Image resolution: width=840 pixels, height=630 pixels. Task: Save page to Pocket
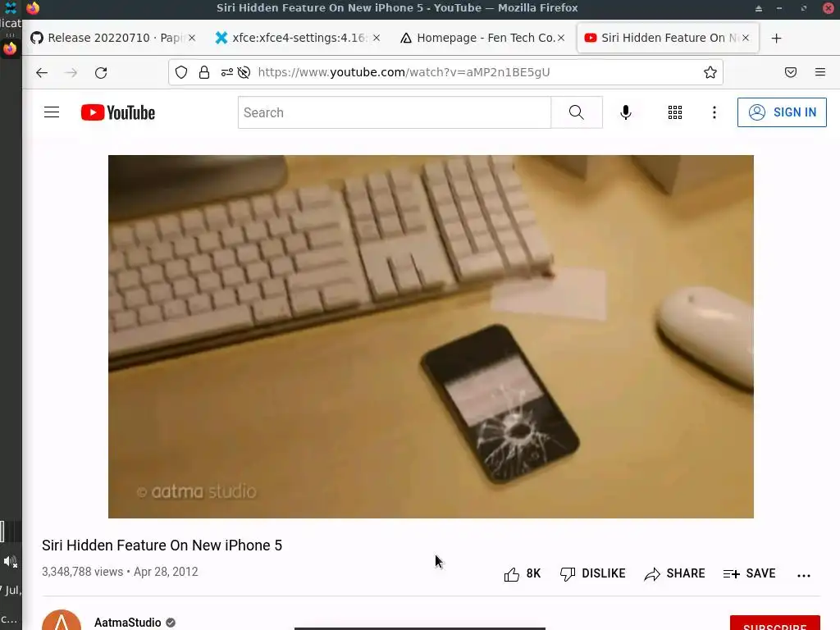[791, 72]
